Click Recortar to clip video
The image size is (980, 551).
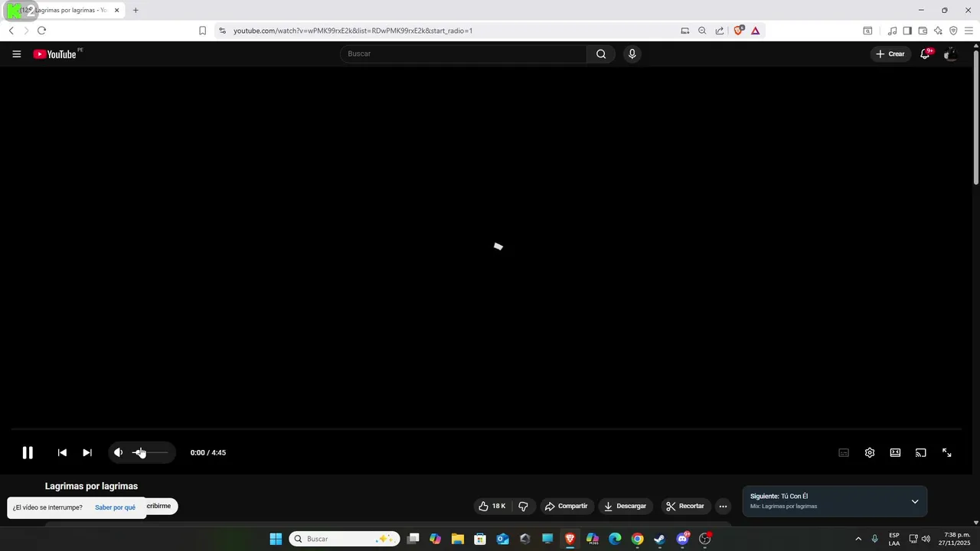tap(685, 506)
